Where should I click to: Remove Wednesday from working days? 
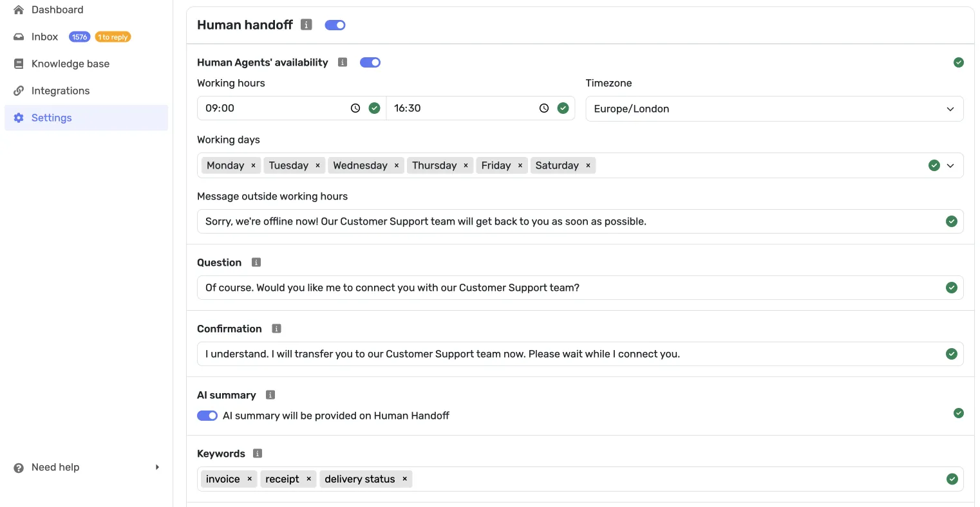tap(397, 165)
